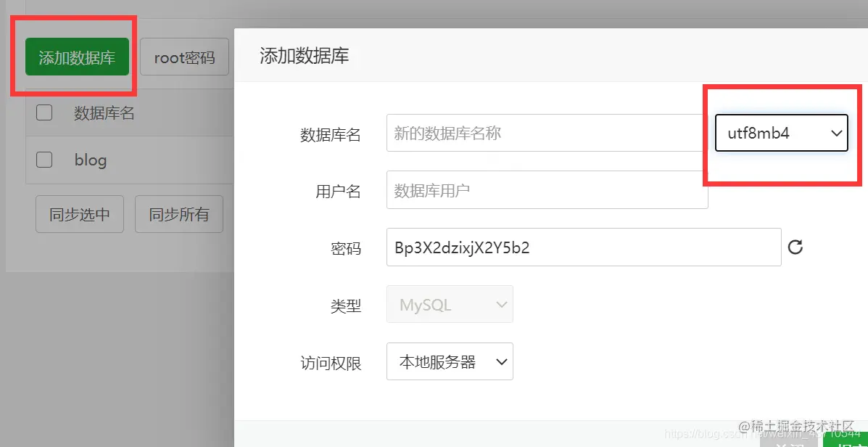Click the password field Bp3X2dzixjX2Y5b2
Image resolution: width=868 pixels, height=447 pixels.
pos(584,247)
